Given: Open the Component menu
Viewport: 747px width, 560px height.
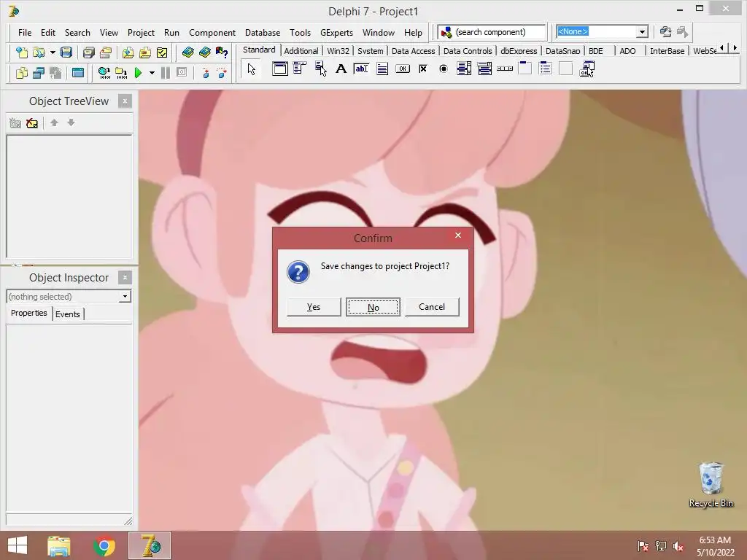Looking at the screenshot, I should coord(212,32).
